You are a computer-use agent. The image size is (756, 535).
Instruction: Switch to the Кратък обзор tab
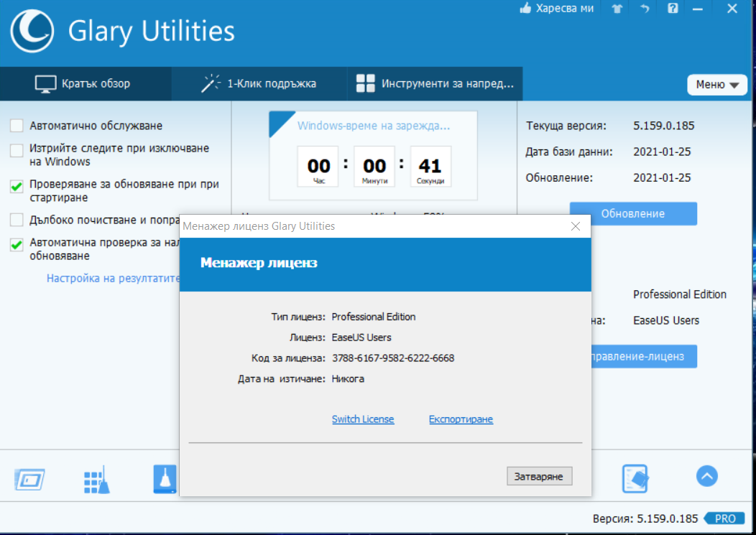(86, 84)
